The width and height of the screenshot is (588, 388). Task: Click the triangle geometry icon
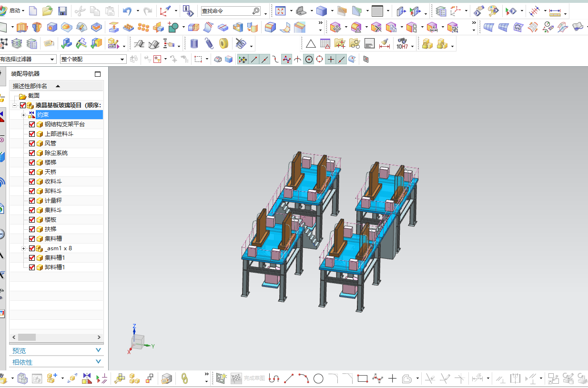point(311,44)
